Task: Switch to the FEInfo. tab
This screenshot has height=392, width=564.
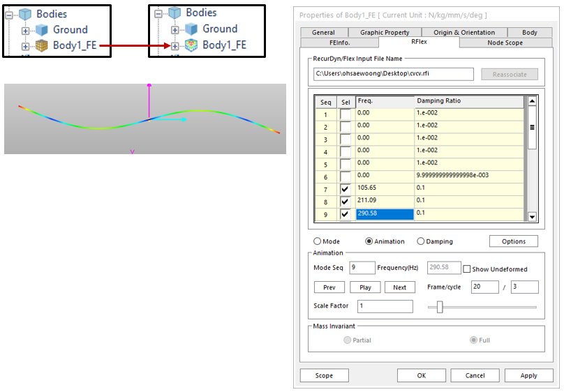Action: tap(339, 43)
